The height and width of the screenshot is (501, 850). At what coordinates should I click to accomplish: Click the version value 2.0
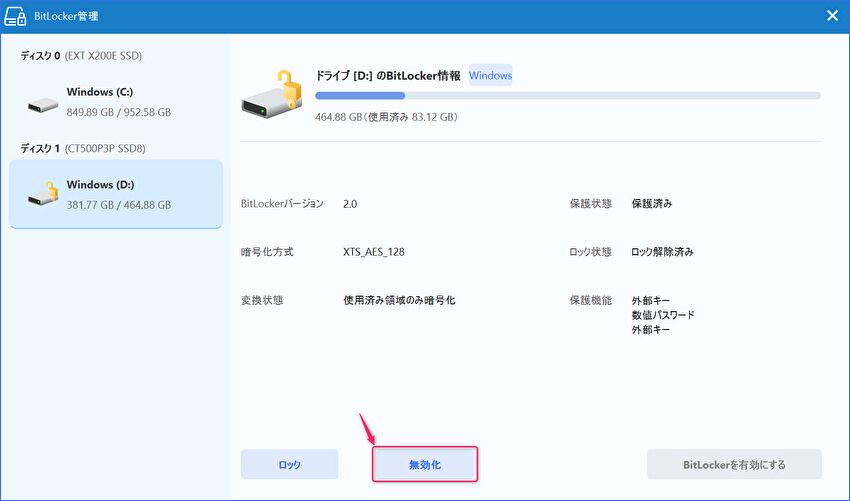350,204
